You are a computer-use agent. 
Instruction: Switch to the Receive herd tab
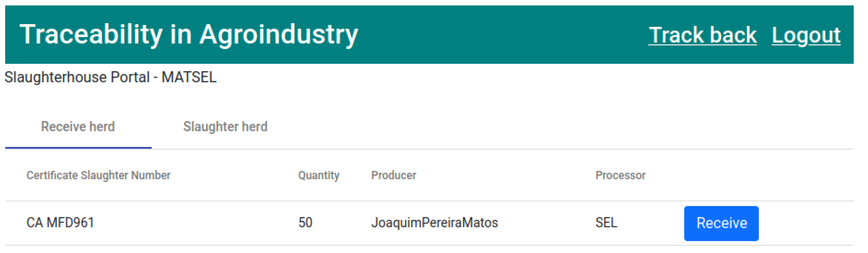click(78, 127)
